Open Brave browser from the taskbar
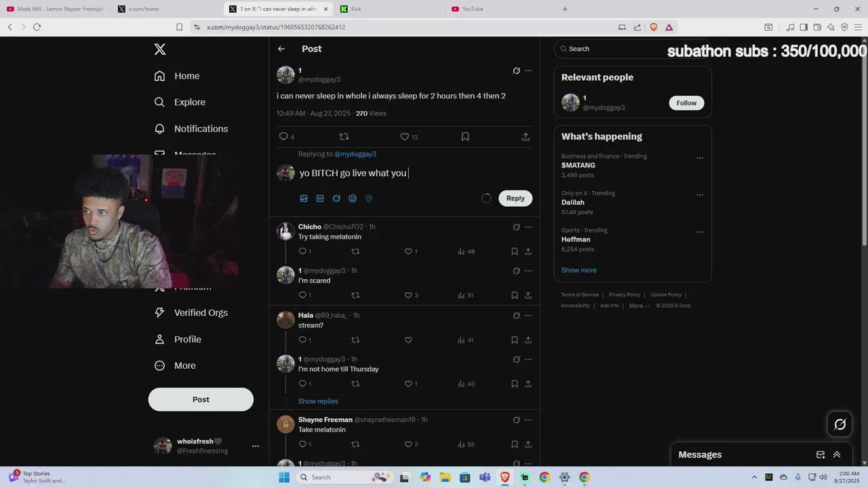The width and height of the screenshot is (868, 488). point(505,477)
